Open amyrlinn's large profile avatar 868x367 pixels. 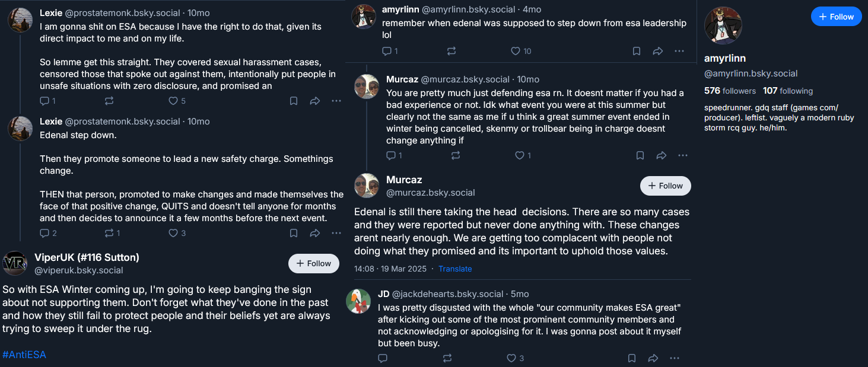(723, 25)
